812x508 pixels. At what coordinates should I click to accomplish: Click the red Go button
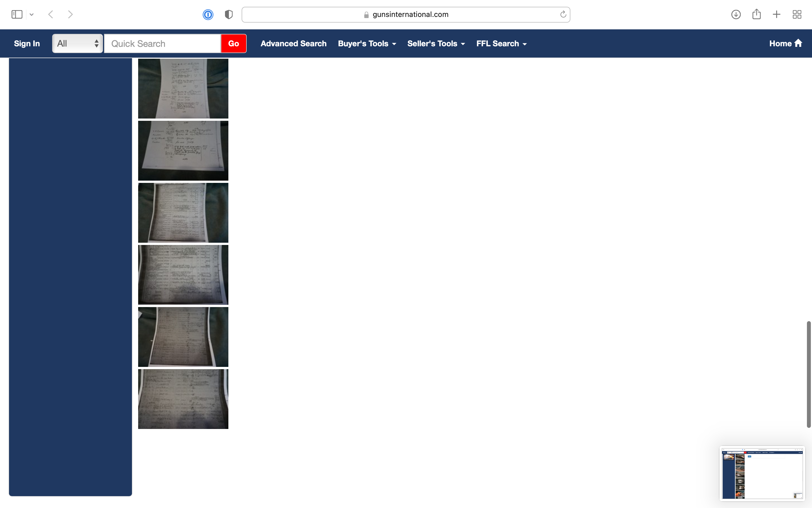click(x=233, y=43)
